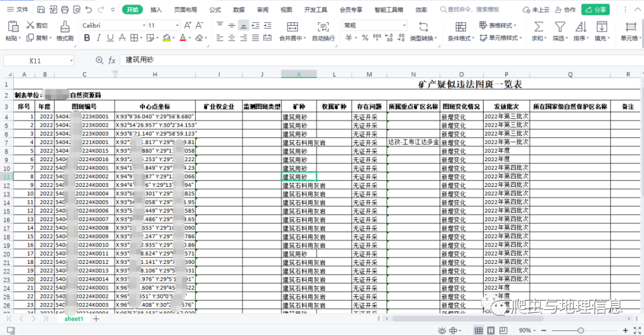Open the font size 11 dropdown
The image size is (644, 335).
click(x=177, y=26)
